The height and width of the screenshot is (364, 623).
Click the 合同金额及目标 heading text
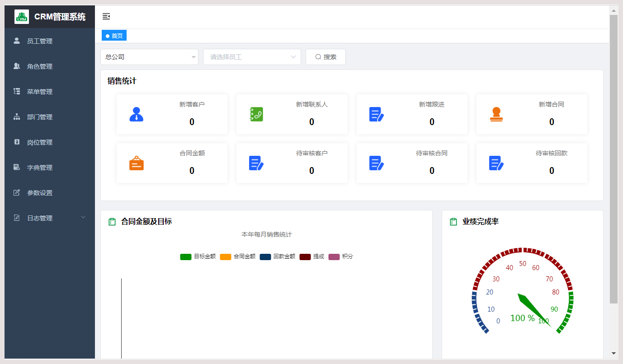146,222
